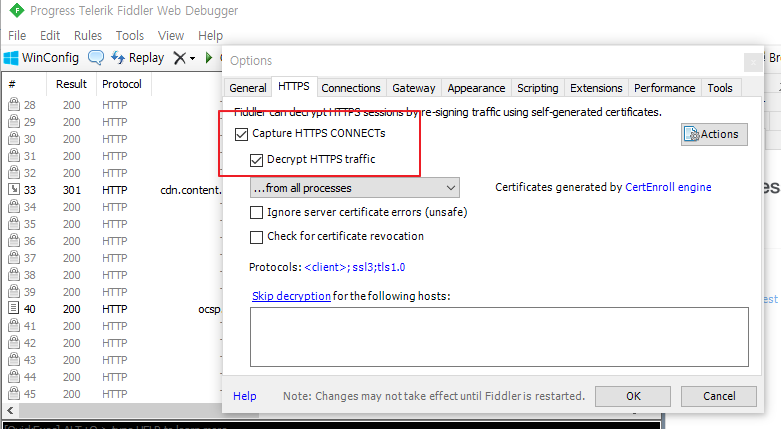Click the redirect icon of session 33

(14, 189)
